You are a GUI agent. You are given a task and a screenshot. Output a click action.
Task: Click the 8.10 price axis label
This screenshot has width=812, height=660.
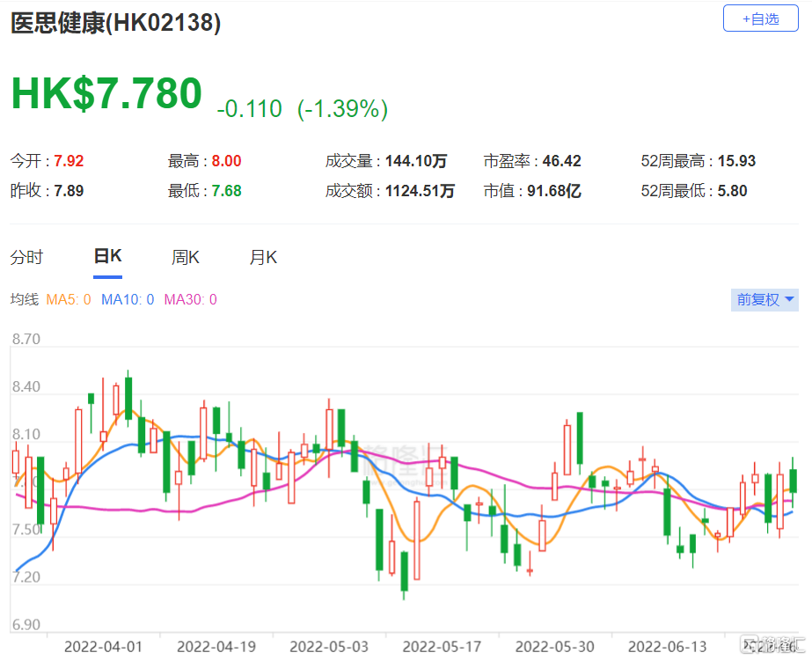click(26, 434)
